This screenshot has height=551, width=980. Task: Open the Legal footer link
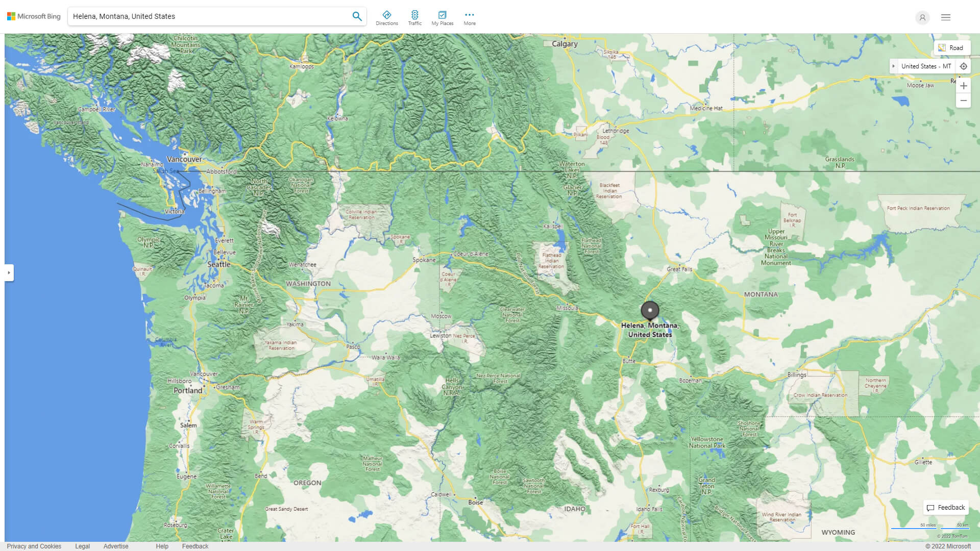click(x=82, y=546)
